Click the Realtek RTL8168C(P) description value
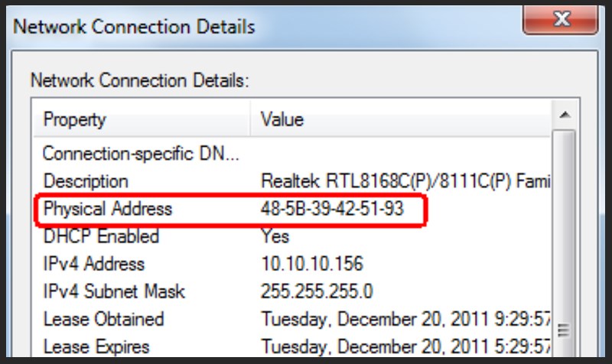 [x=405, y=182]
